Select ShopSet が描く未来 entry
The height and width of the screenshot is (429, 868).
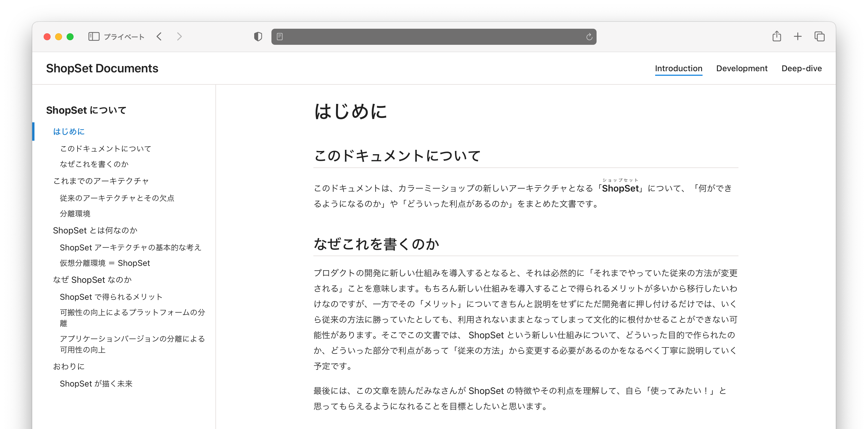[96, 383]
